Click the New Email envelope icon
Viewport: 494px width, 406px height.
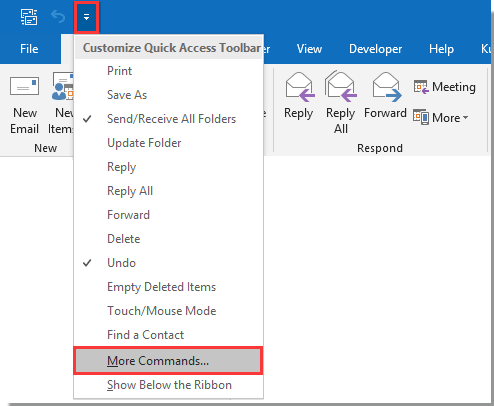[x=24, y=86]
